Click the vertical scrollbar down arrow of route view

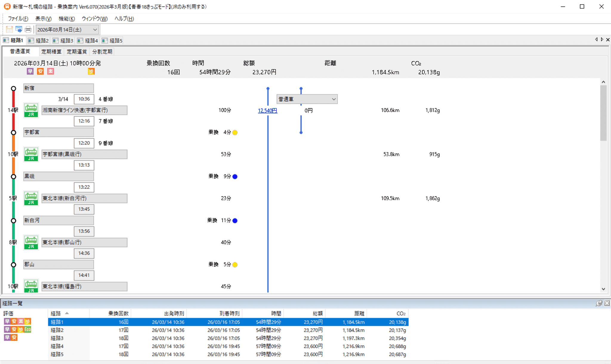[x=603, y=289]
